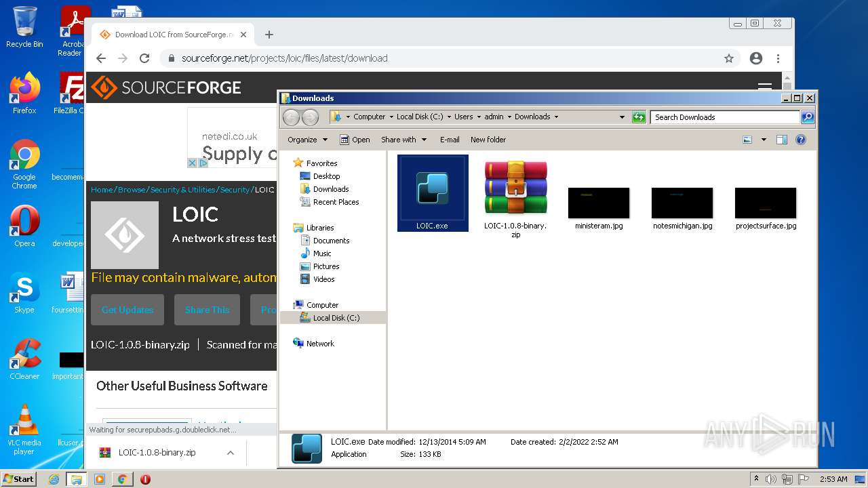Screen dimensions: 868x488
Task: Click the Chrome address bar URL
Action: tap(284, 58)
